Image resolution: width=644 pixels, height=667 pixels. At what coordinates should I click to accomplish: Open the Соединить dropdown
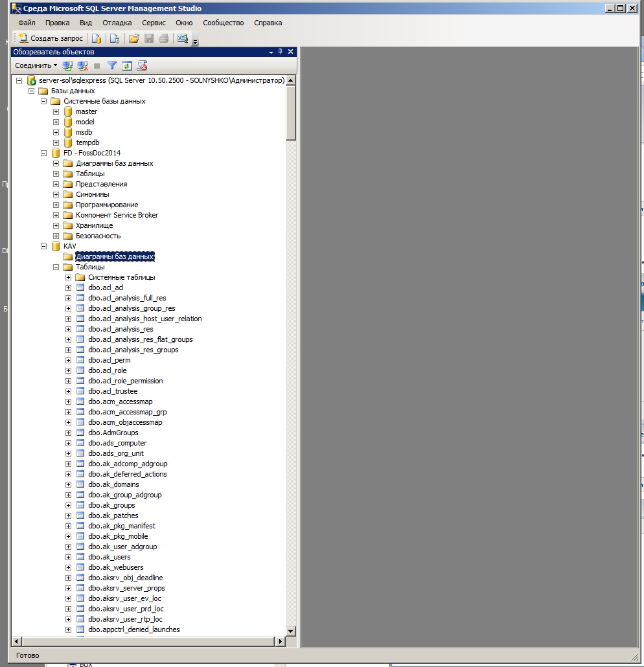point(36,65)
